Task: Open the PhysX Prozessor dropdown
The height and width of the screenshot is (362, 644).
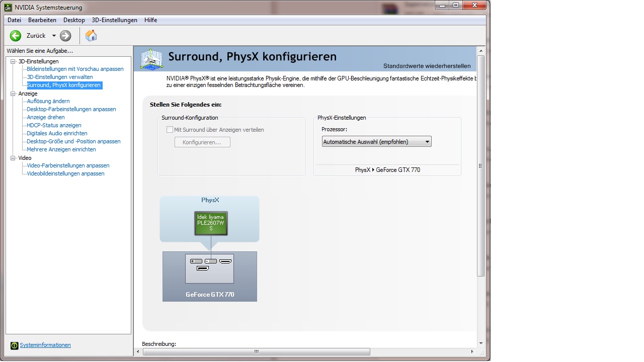Action: tap(376, 142)
